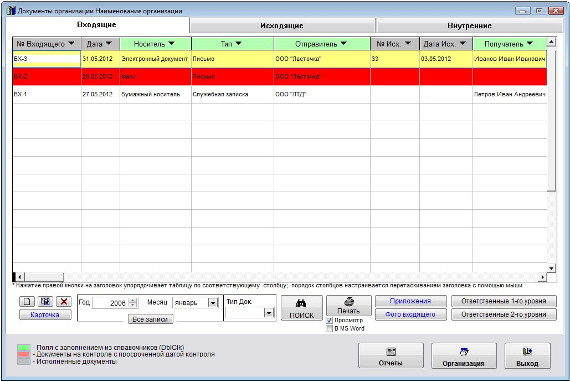
Task: Click horizontal scrollbar left arrow
Action: tap(20, 277)
